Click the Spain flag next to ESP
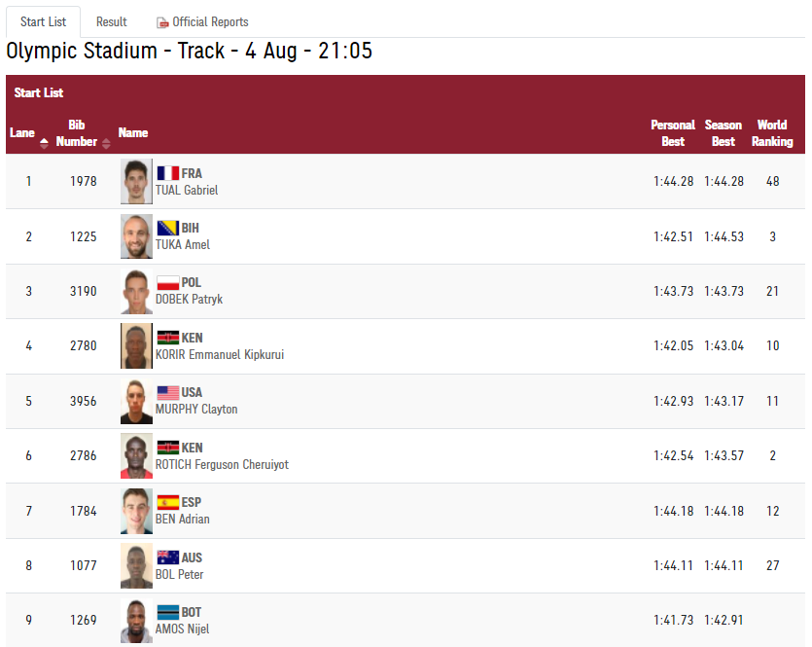Image resolution: width=812 pixels, height=647 pixels. click(x=168, y=502)
